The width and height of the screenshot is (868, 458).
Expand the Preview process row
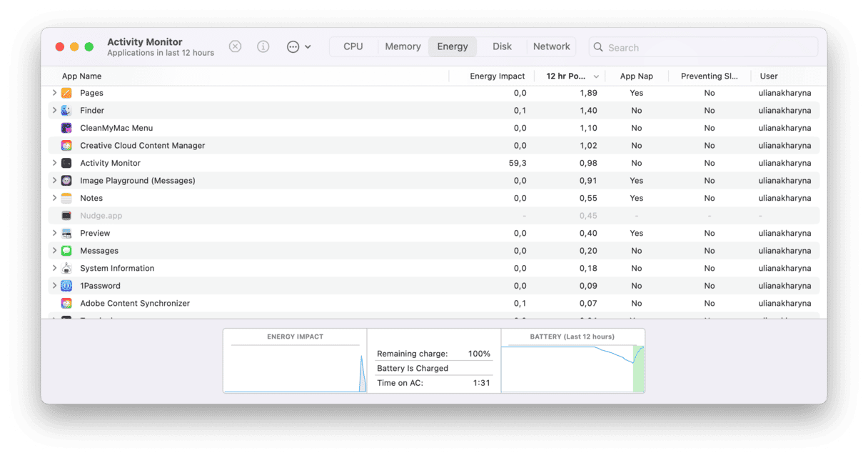coord(54,233)
